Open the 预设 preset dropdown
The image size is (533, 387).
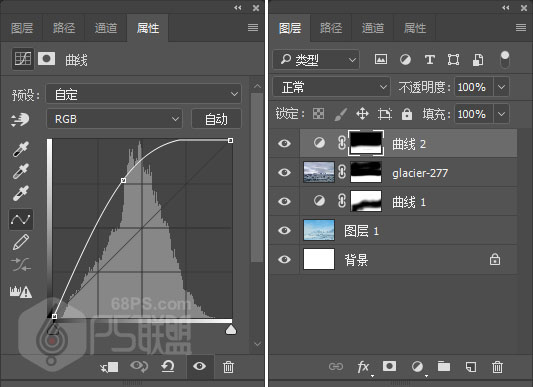click(x=144, y=94)
